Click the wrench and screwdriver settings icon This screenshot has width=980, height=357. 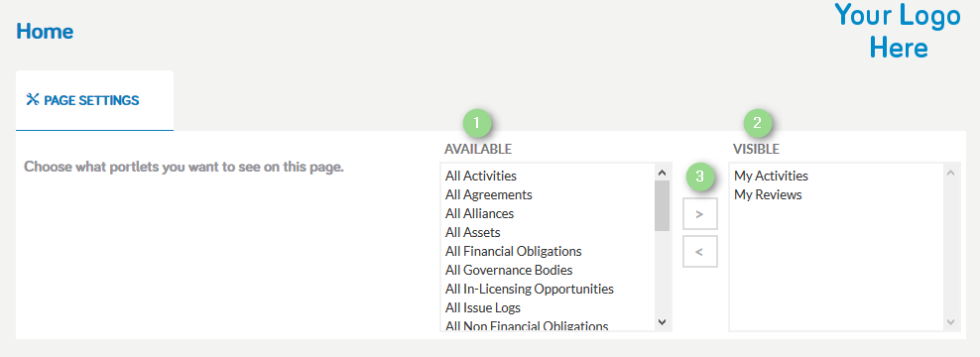coord(33,100)
